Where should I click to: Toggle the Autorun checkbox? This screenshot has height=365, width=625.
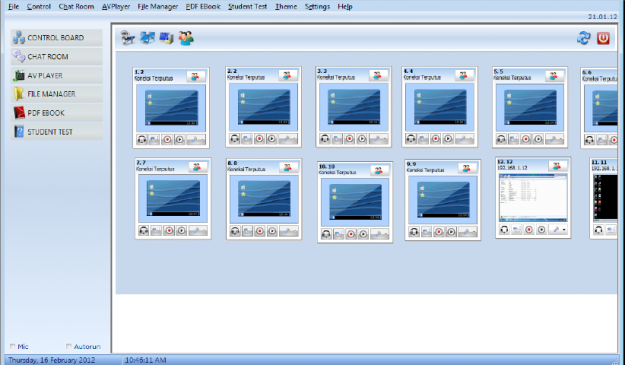tap(69, 346)
